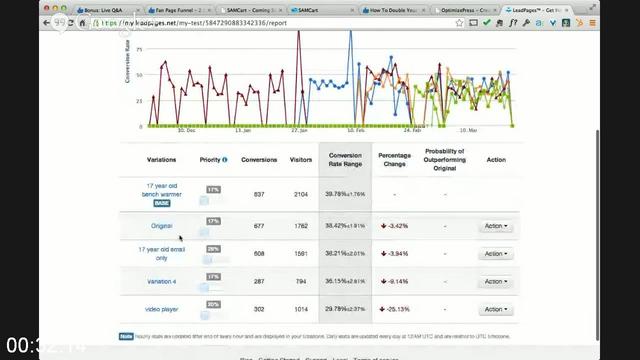The width and height of the screenshot is (640, 360).
Task: Click the Percentage Change column header
Action: point(394,160)
